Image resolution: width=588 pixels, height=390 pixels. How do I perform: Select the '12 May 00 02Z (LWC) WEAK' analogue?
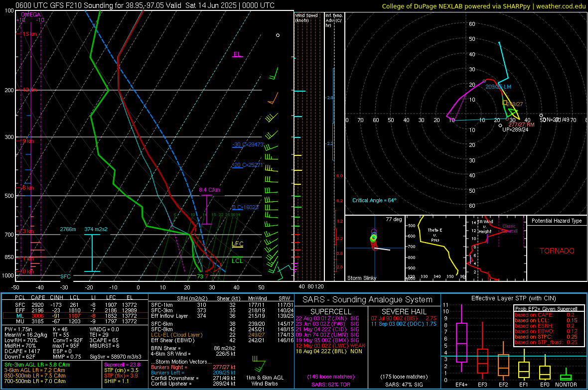click(330, 346)
